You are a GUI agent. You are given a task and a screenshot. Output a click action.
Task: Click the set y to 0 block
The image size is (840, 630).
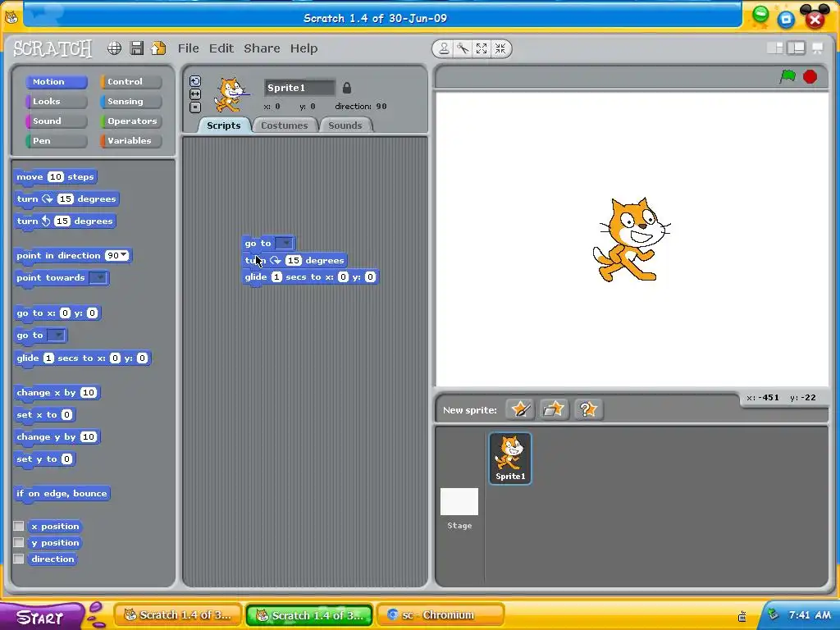tap(44, 459)
